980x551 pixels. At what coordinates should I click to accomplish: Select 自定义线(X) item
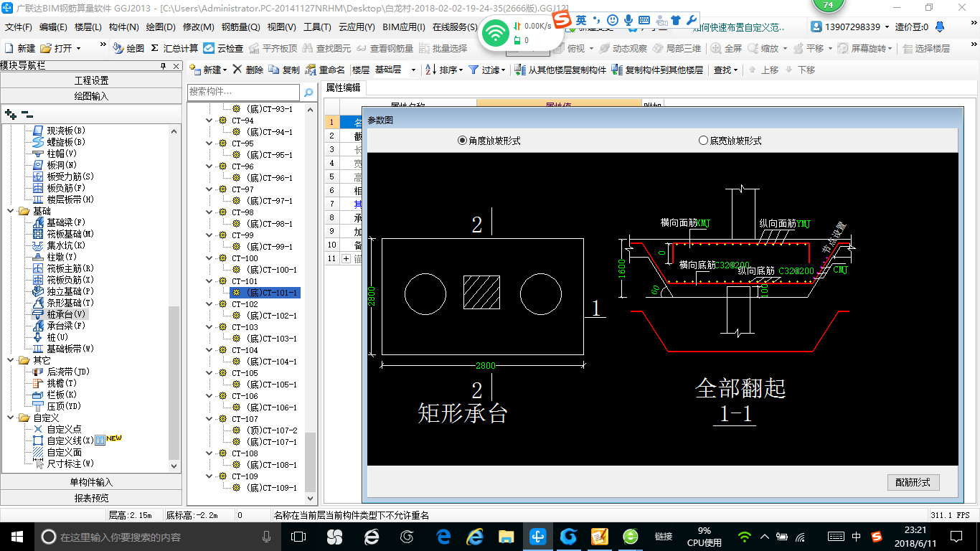70,441
